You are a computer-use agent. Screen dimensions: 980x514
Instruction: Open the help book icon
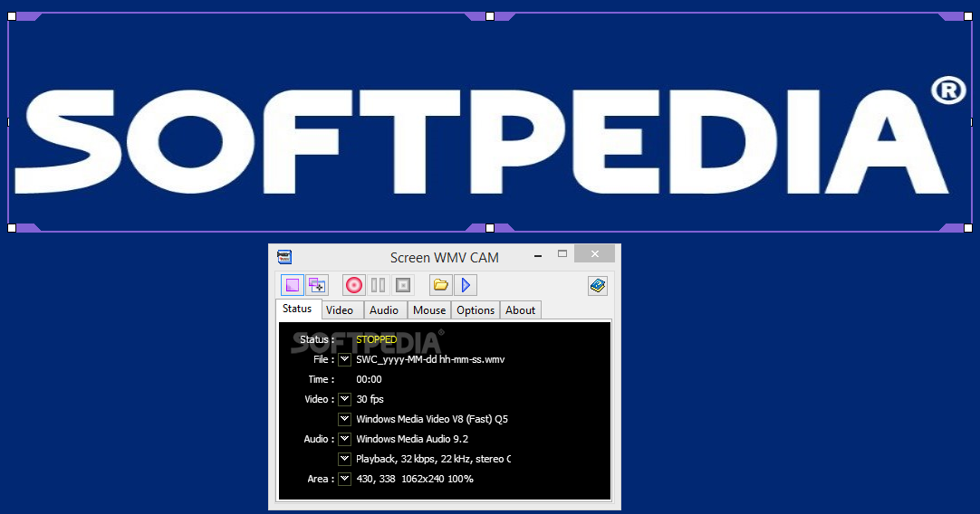[x=598, y=285]
